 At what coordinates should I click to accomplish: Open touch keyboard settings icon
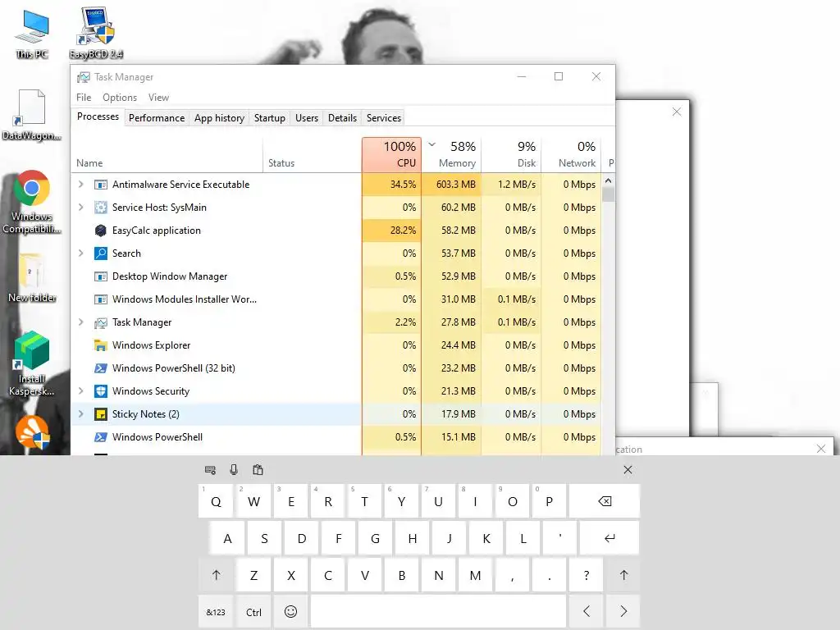point(210,470)
